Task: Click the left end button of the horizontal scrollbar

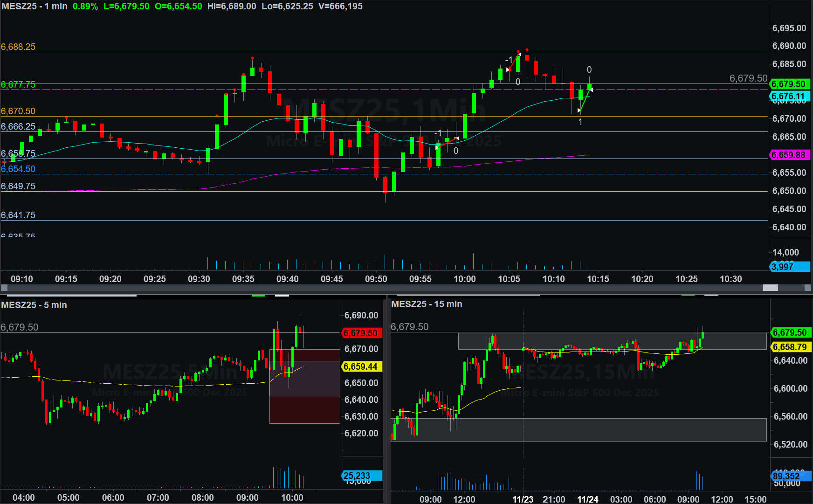Action: (x=4, y=288)
